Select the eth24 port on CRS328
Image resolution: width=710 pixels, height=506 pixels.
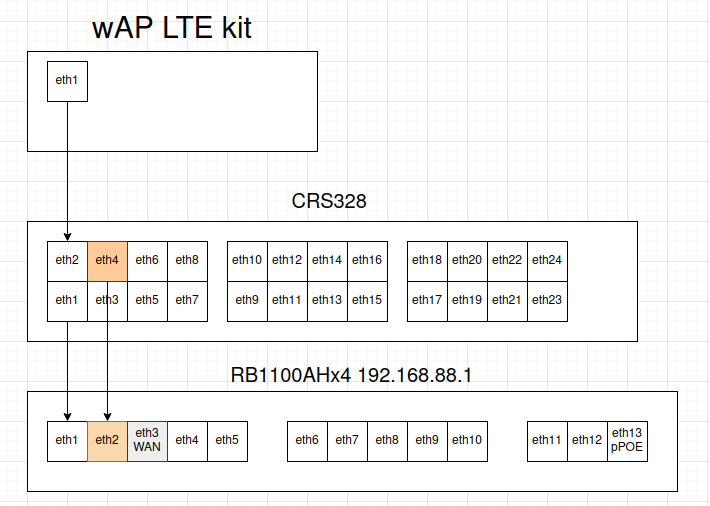(x=547, y=261)
